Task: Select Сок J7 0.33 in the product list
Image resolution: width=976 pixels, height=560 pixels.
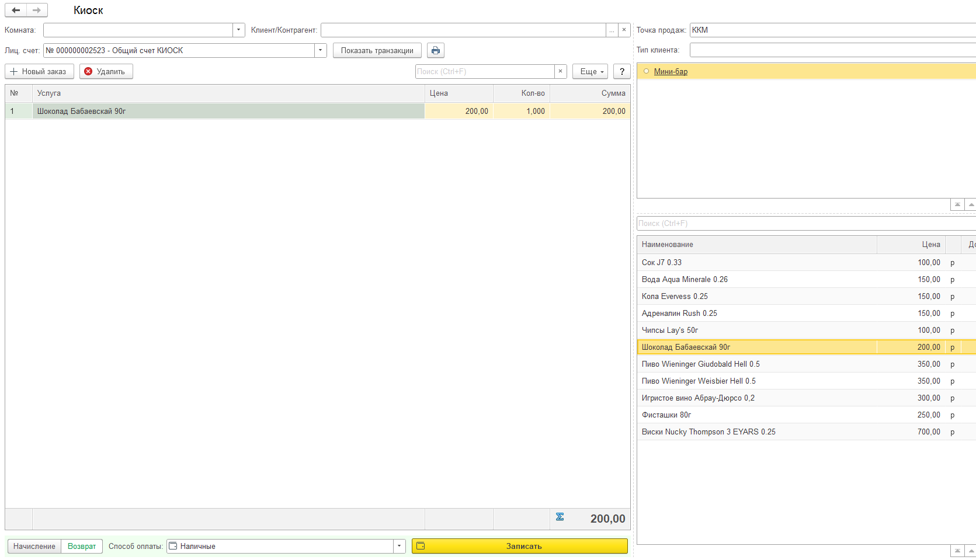Action: [806, 262]
